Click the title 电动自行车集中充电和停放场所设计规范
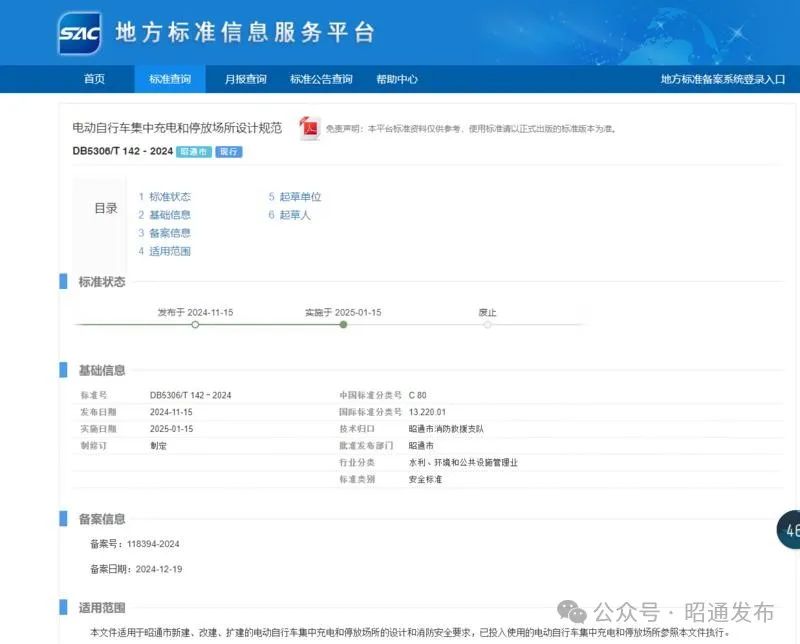 click(177, 128)
